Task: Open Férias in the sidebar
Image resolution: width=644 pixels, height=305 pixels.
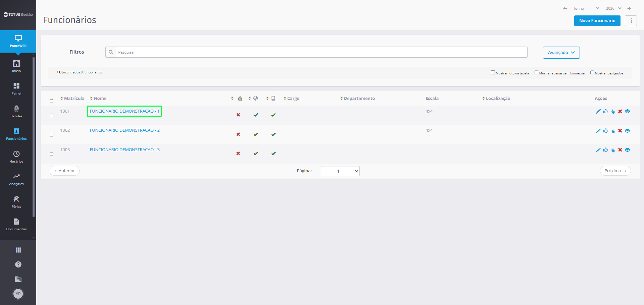Action: click(16, 202)
